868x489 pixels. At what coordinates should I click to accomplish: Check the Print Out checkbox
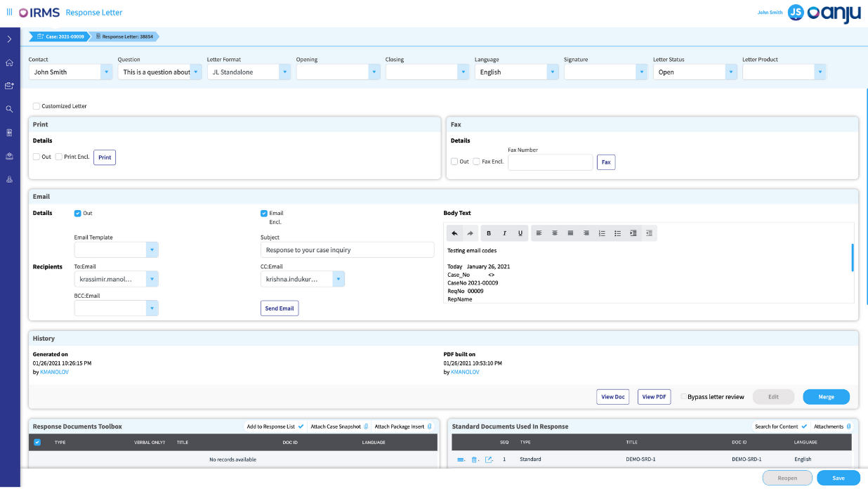pyautogui.click(x=37, y=157)
